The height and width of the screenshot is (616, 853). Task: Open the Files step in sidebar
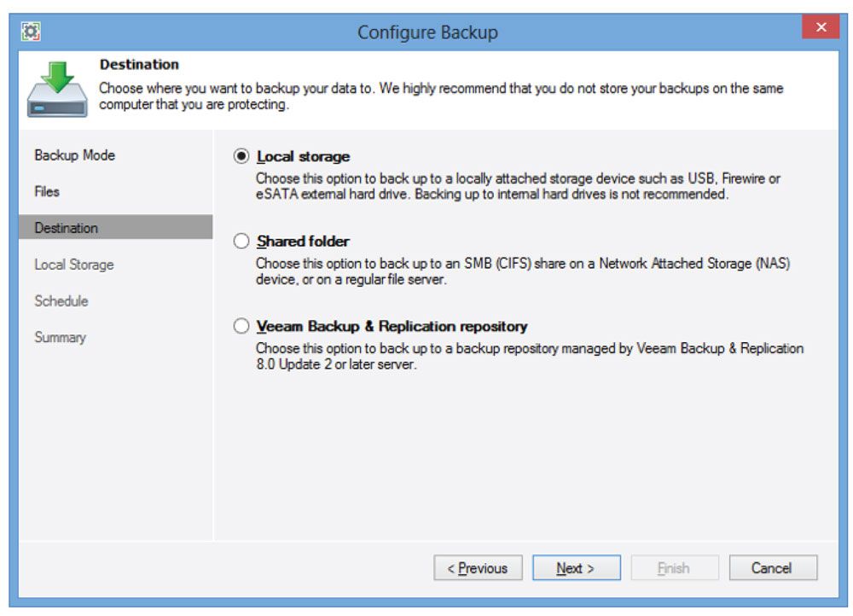(x=47, y=192)
